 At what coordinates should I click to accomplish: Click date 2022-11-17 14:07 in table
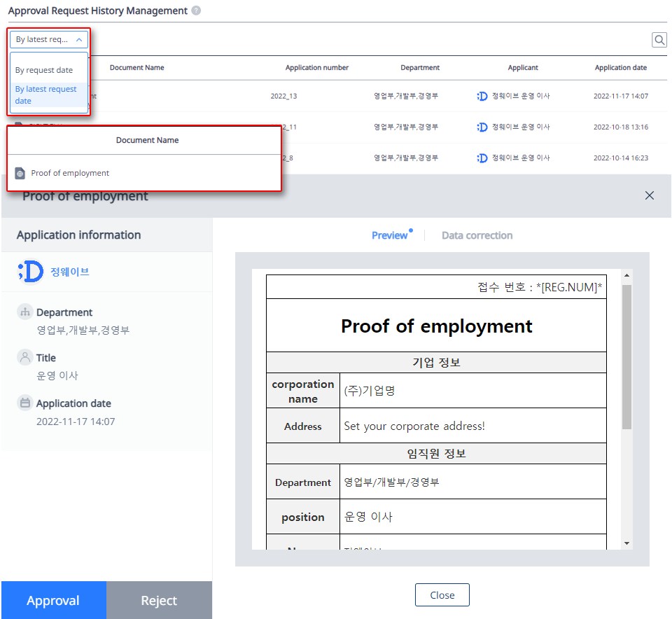coord(621,96)
